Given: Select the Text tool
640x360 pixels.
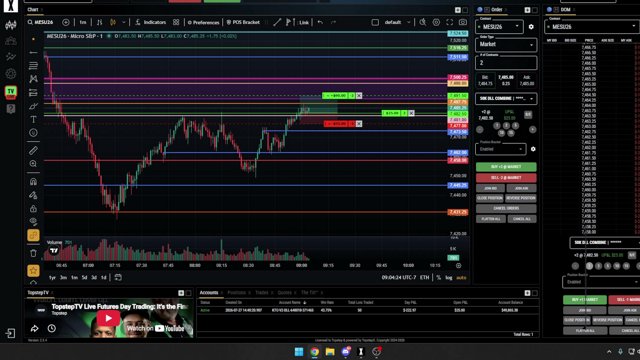Looking at the screenshot, I should pyautogui.click(x=33, y=120).
